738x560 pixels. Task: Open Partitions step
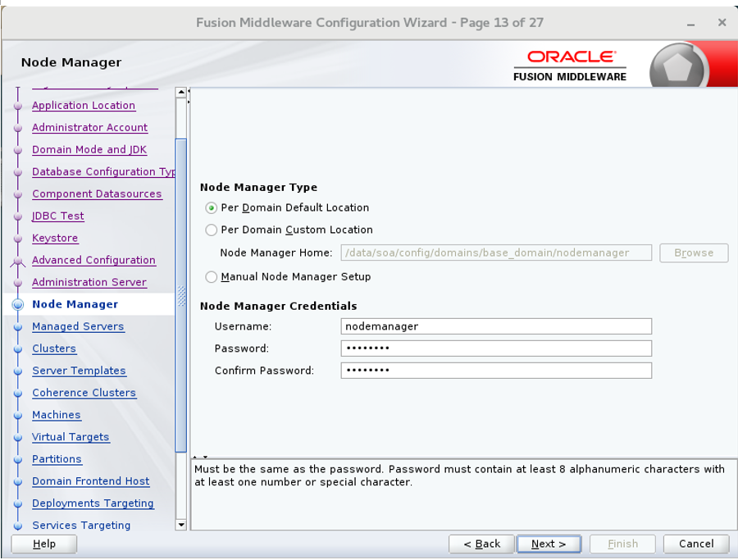(x=57, y=459)
